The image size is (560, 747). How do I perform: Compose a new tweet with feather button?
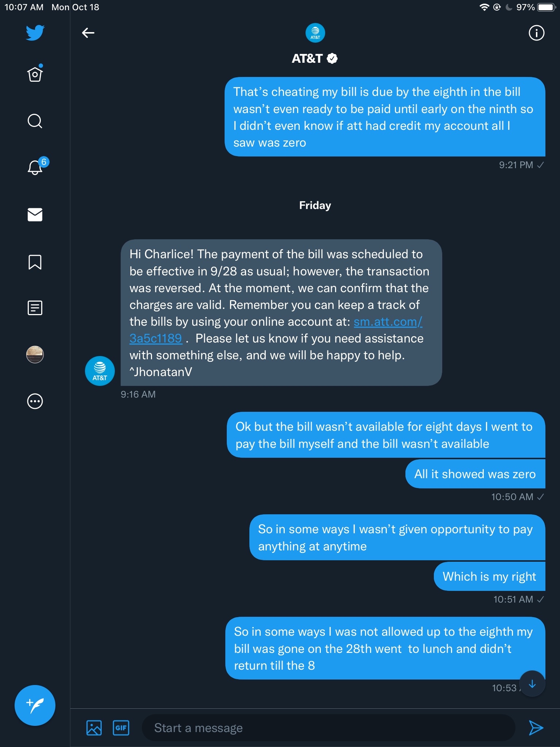(35, 705)
